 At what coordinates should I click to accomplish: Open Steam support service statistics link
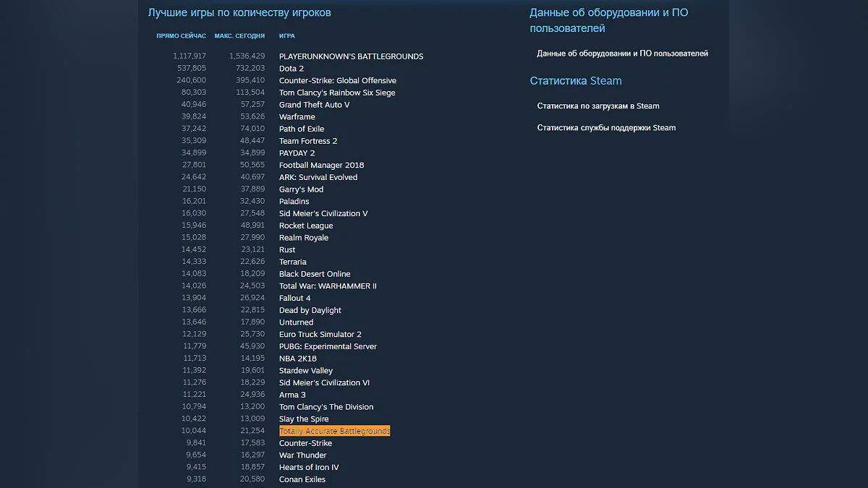click(606, 128)
